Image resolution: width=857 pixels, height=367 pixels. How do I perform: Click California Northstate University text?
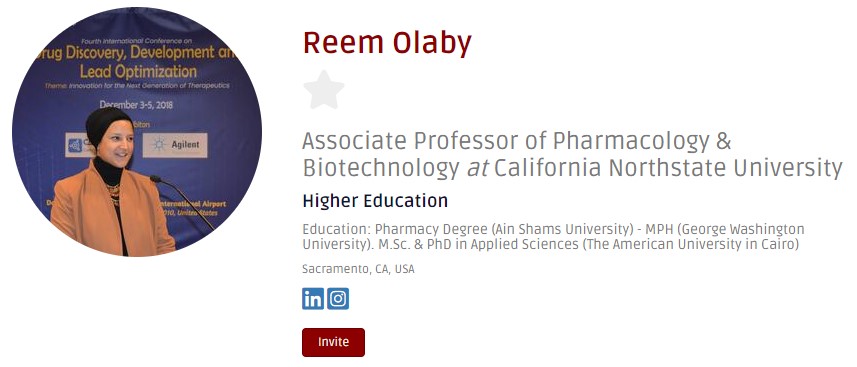click(x=668, y=168)
